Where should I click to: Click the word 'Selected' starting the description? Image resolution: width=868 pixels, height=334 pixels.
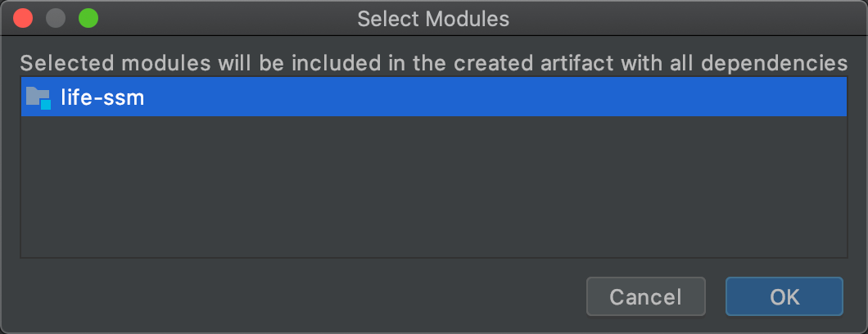[56, 63]
